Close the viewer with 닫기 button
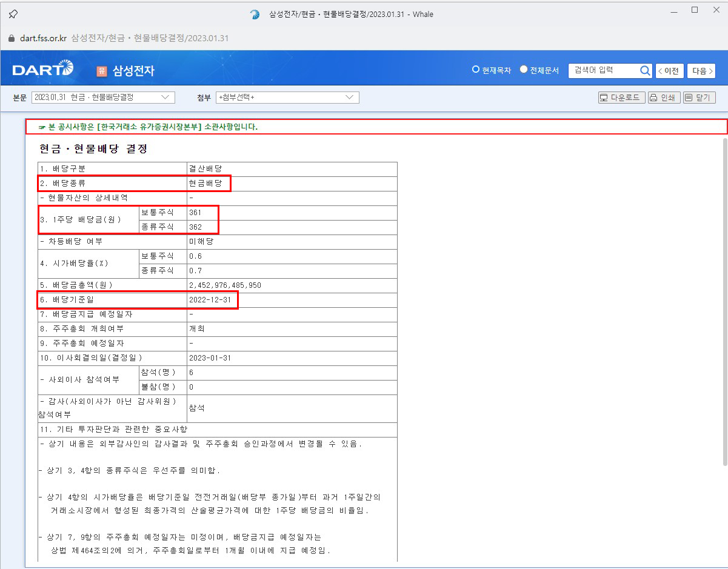Viewport: 728px width, 569px height. pos(700,98)
